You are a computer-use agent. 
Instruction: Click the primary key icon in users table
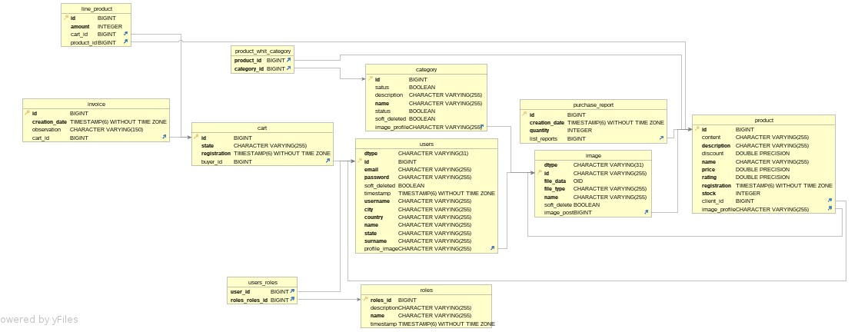click(x=360, y=161)
